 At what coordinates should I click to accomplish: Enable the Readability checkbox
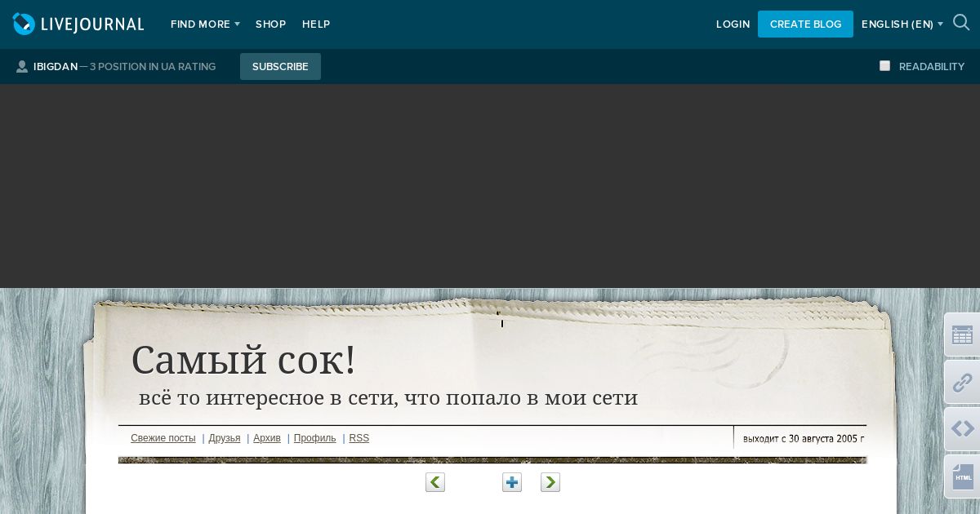point(884,66)
